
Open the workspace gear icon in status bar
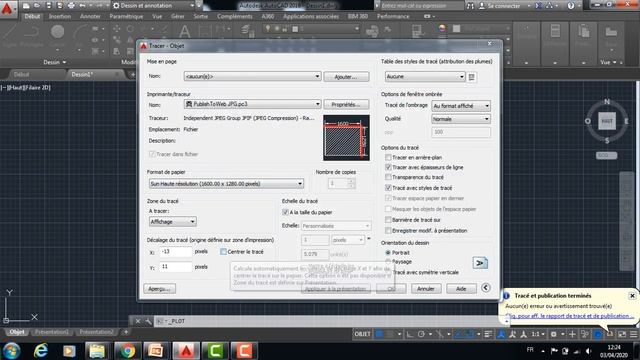click(554, 334)
